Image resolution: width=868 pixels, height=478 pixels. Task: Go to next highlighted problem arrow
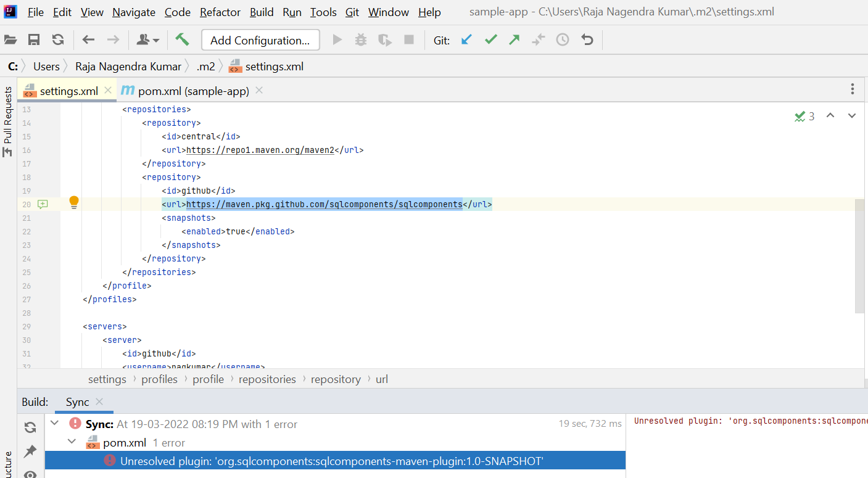point(852,115)
